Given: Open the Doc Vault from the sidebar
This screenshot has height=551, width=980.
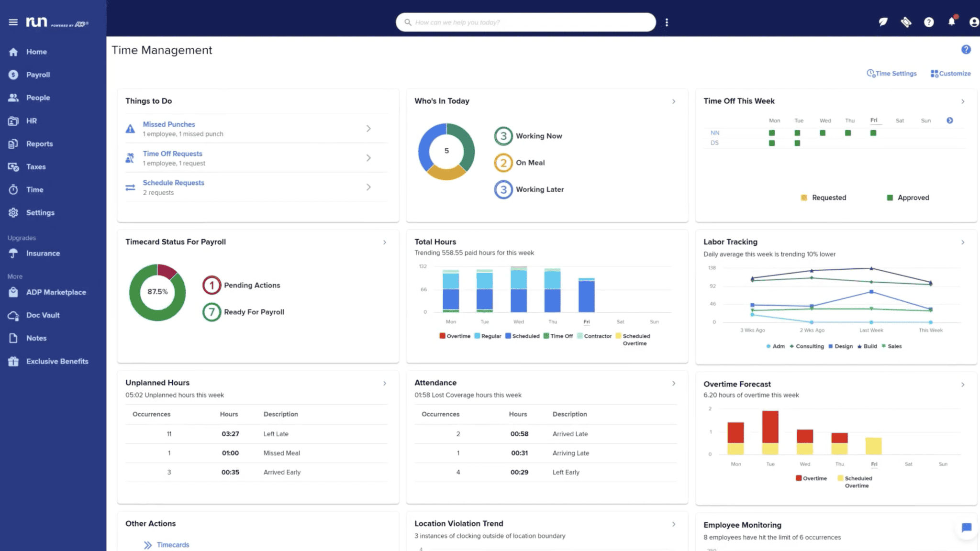Looking at the screenshot, I should click(x=43, y=315).
